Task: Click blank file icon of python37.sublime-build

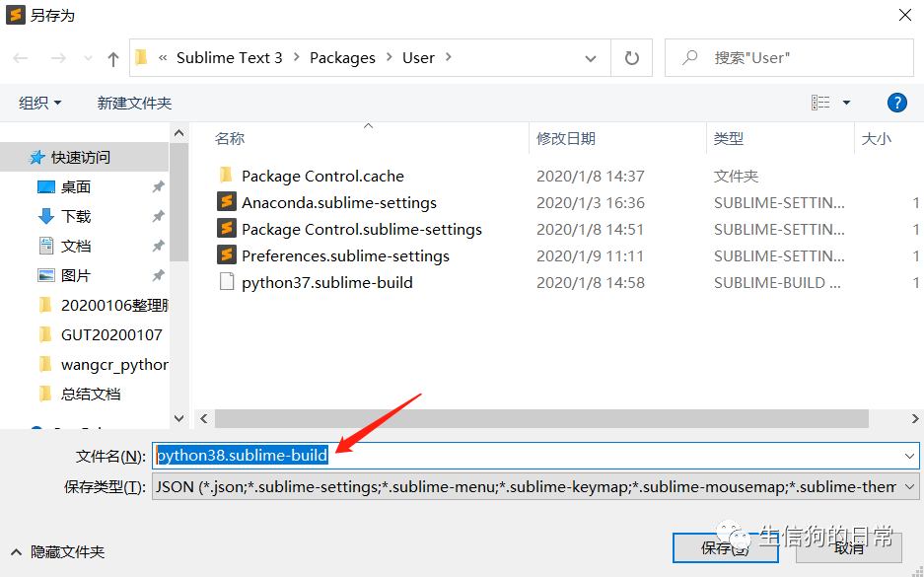Action: click(x=226, y=282)
